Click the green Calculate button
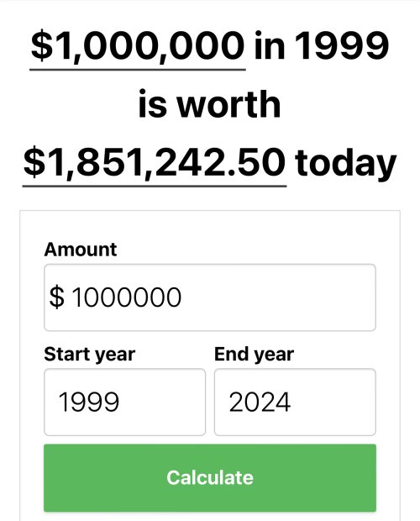The image size is (420, 521). pos(210,478)
